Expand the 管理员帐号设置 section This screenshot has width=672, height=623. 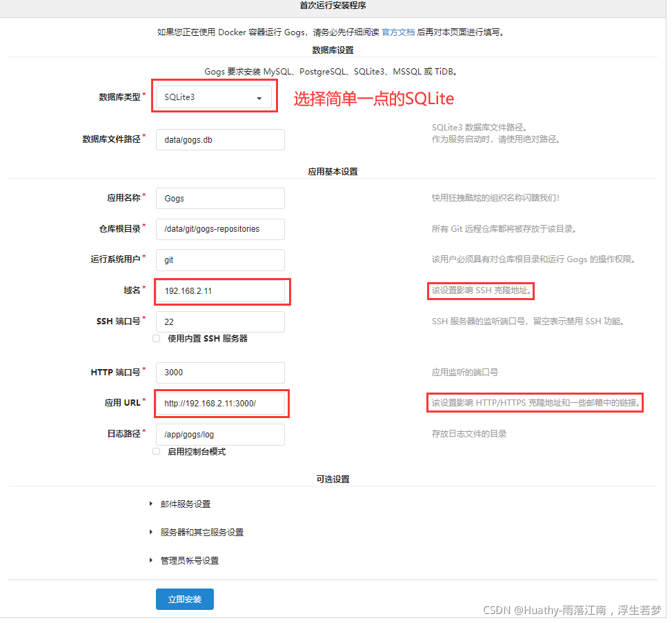click(191, 560)
